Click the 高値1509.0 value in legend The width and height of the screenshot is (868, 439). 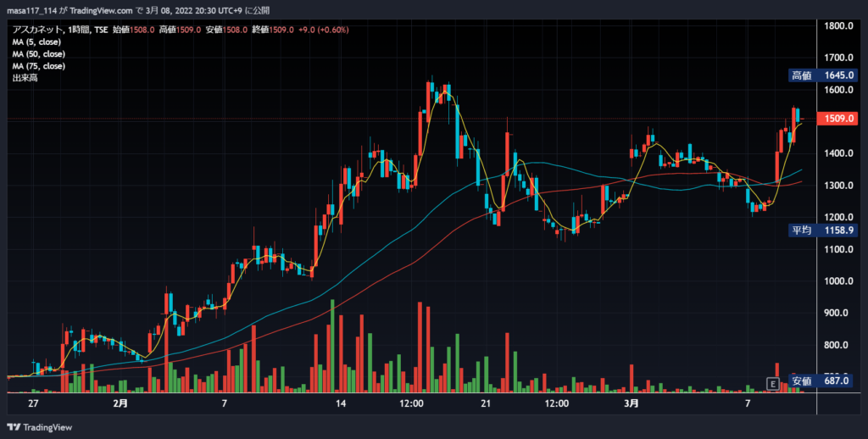tap(180, 30)
